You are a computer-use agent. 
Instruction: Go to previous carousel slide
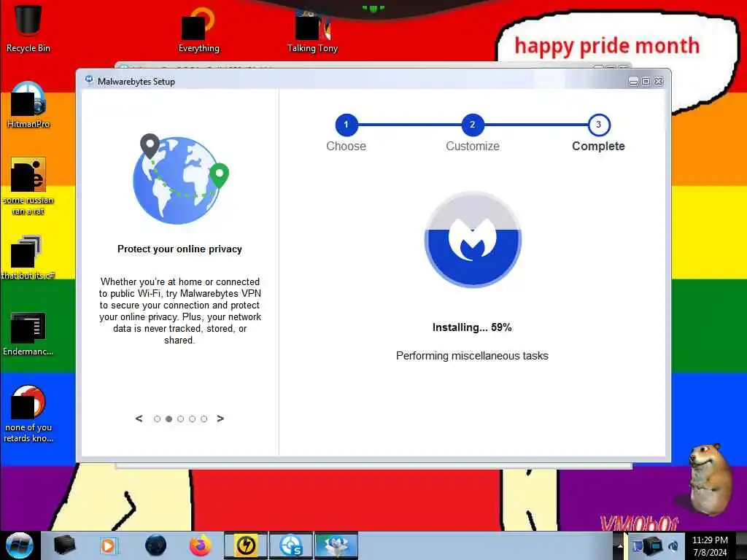[139, 419]
